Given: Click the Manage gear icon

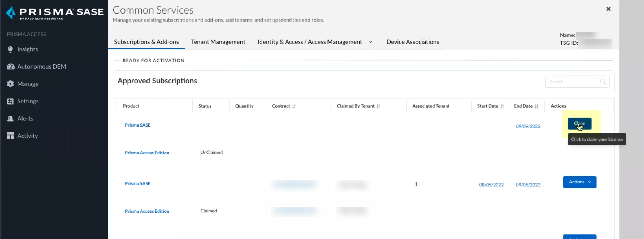Looking at the screenshot, I should [10, 84].
